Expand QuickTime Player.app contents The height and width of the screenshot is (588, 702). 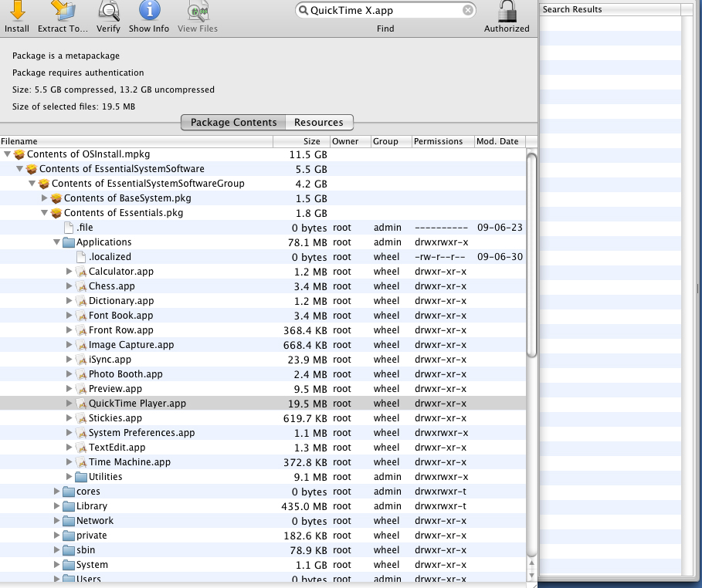(69, 404)
